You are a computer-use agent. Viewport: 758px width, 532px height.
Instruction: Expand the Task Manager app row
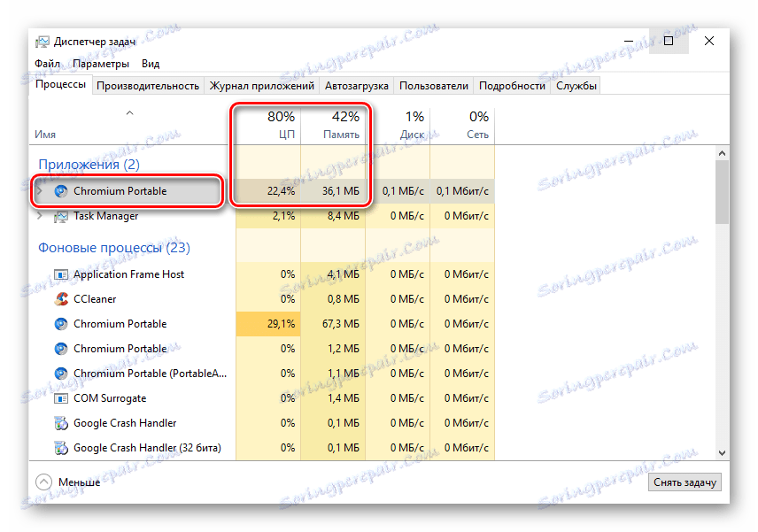point(40,216)
